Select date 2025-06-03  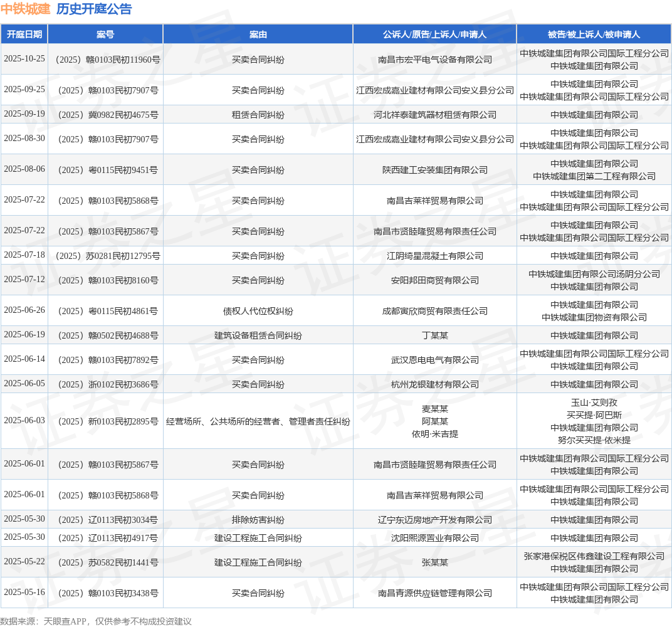point(24,421)
